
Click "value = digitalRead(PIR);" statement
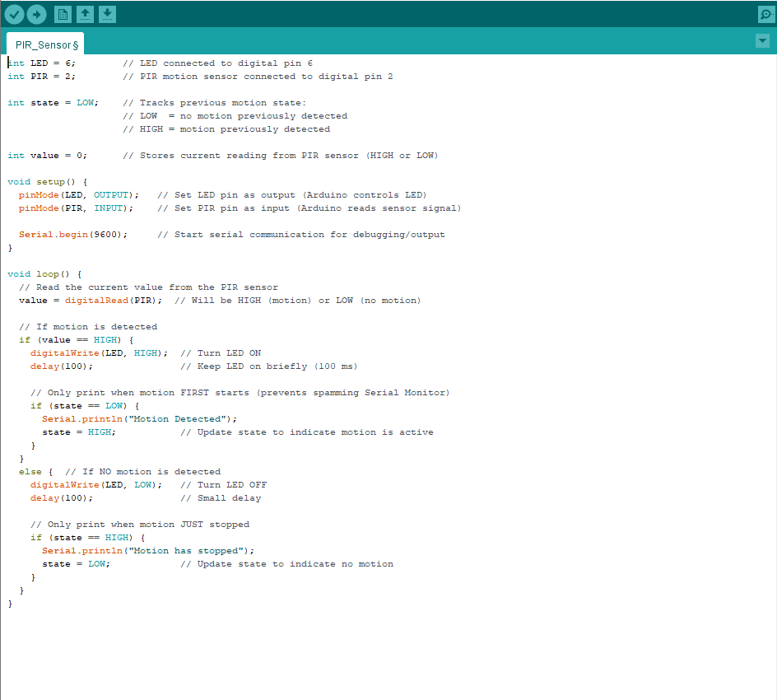pos(91,301)
